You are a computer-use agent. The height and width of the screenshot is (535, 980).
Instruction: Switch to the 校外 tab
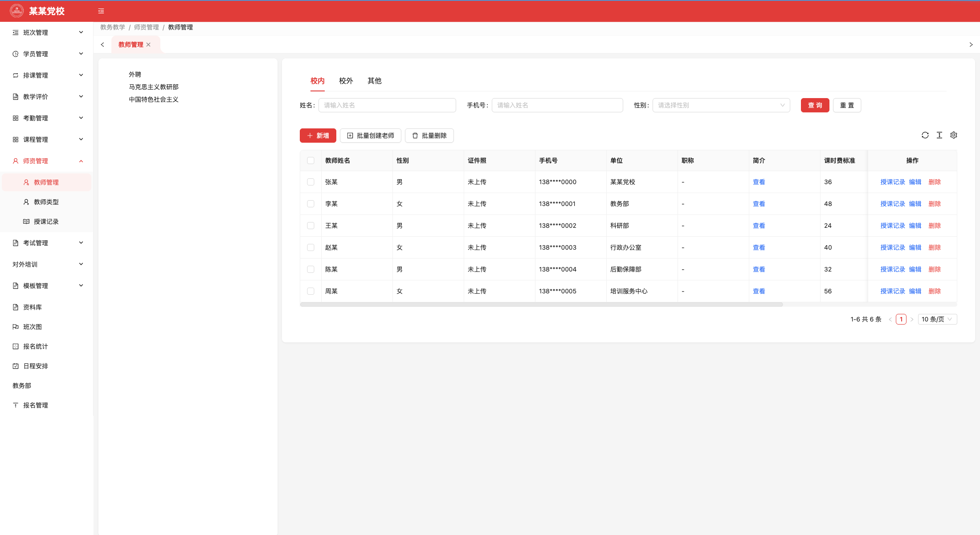346,81
